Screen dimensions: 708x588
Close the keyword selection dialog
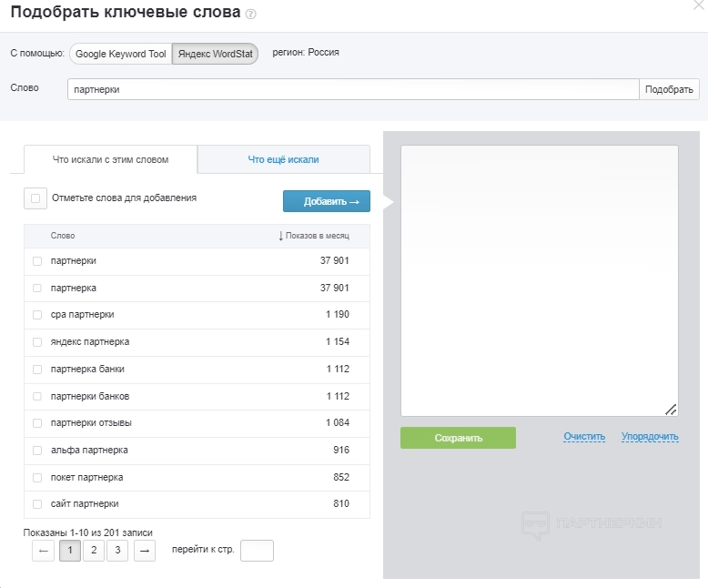point(697,5)
